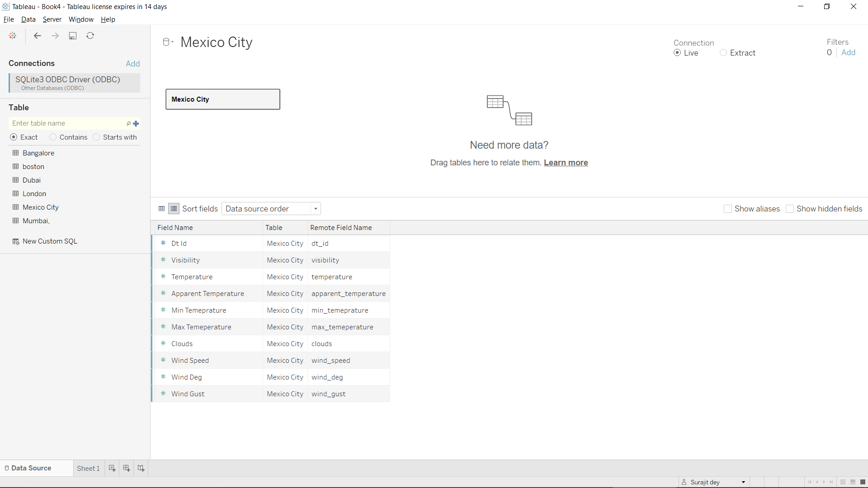The image size is (868, 488).
Task: Save the workbook using the save icon
Action: tap(73, 36)
